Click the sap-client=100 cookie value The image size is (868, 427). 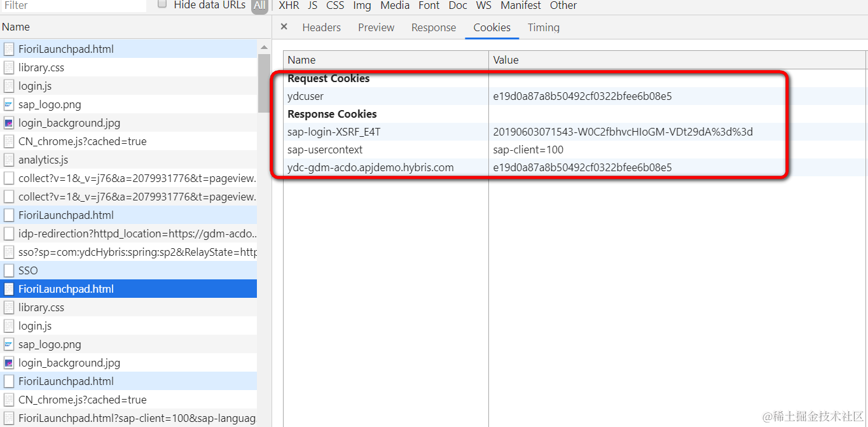(x=528, y=150)
